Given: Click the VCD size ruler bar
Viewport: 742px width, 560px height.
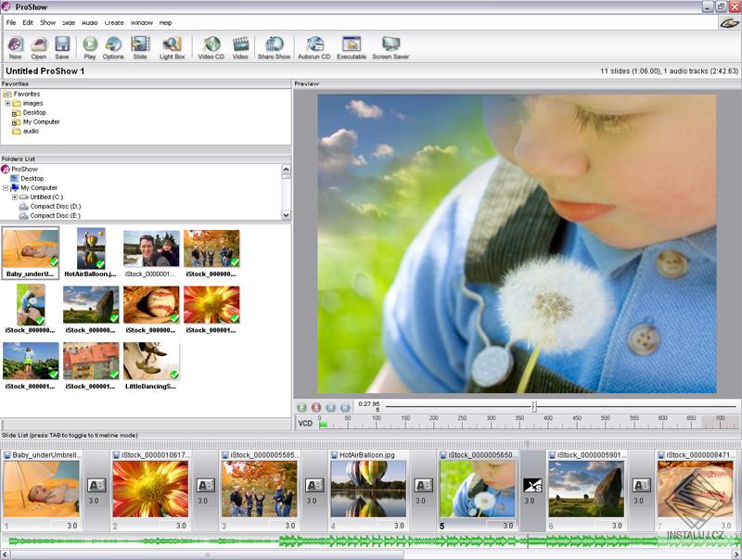Looking at the screenshot, I should (x=529, y=423).
